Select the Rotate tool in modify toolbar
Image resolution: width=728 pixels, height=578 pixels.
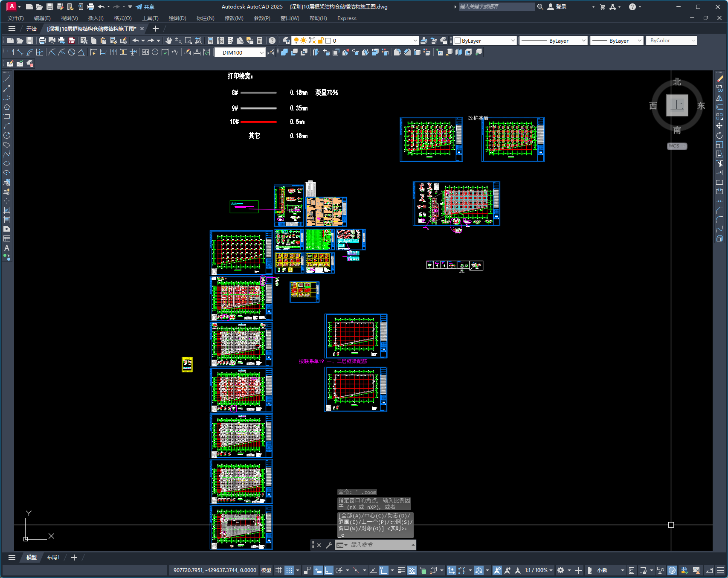click(719, 135)
